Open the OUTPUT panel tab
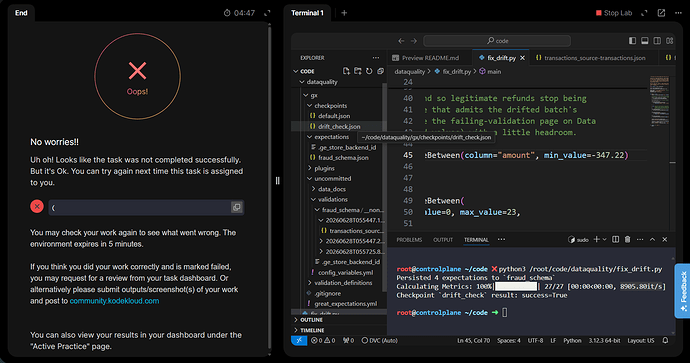Screen dimensions: 690x363 [443, 240]
